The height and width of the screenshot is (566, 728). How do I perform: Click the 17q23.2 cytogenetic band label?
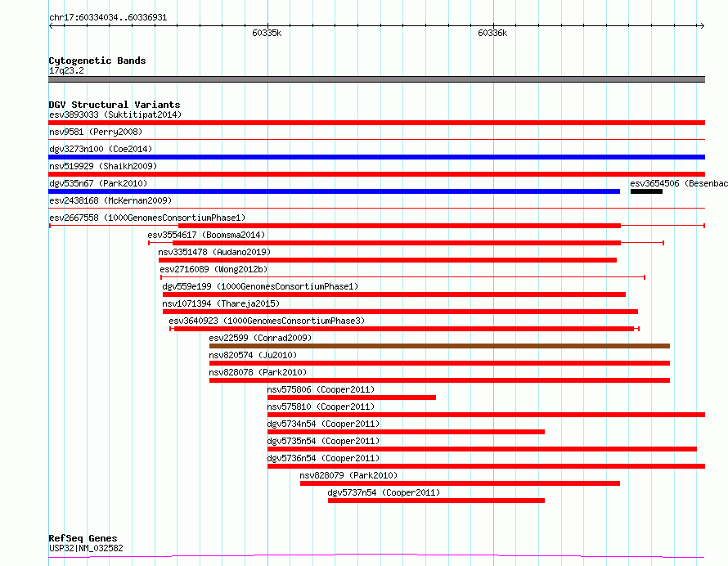point(66,70)
